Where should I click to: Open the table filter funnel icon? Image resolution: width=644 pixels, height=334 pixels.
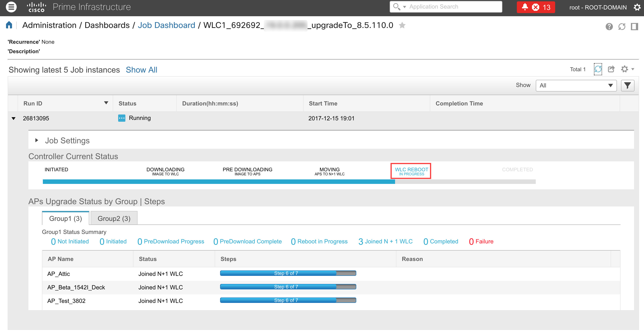(628, 85)
